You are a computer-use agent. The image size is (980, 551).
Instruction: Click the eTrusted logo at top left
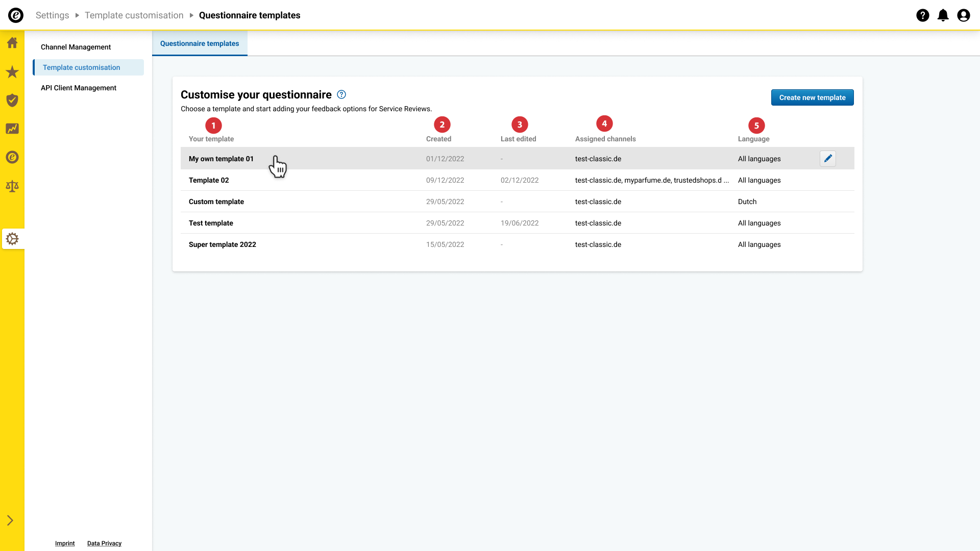[x=16, y=15]
